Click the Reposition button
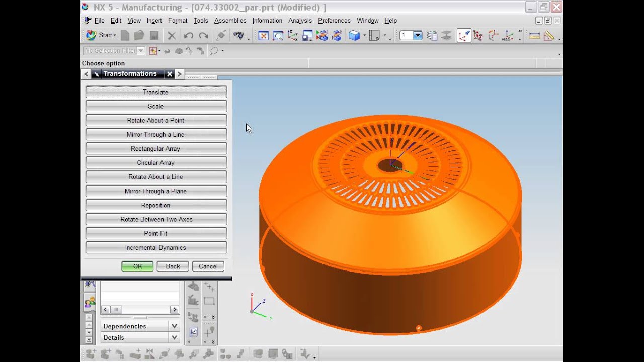Screen dimensions: 644x362 pos(156,205)
